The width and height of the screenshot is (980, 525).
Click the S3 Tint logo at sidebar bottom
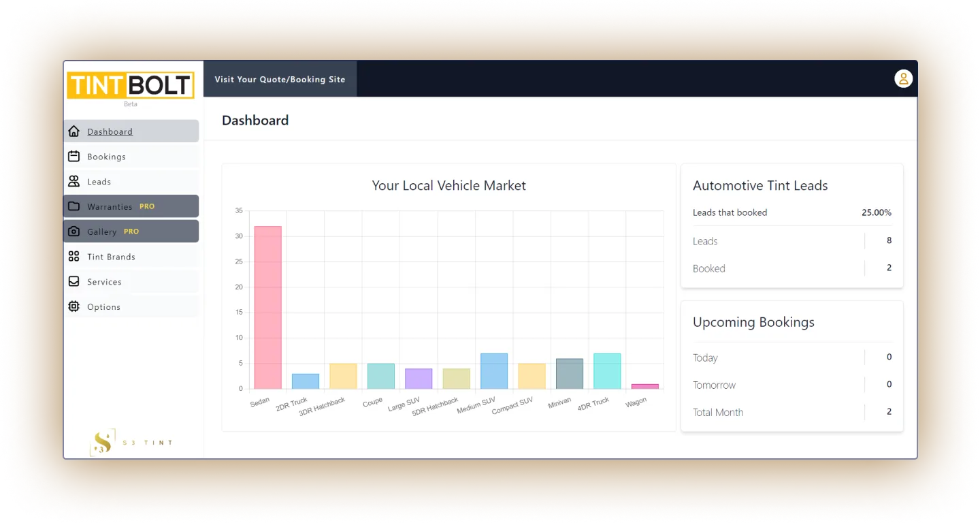click(x=101, y=442)
